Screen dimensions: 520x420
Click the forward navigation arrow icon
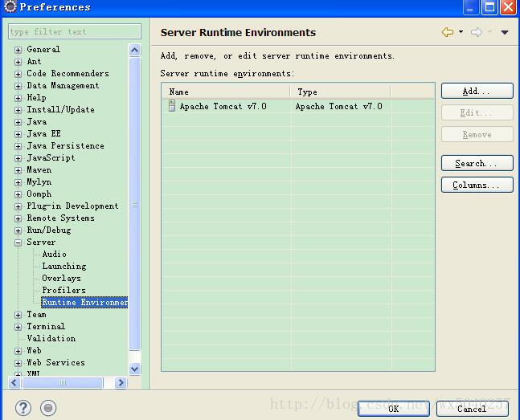(477, 32)
